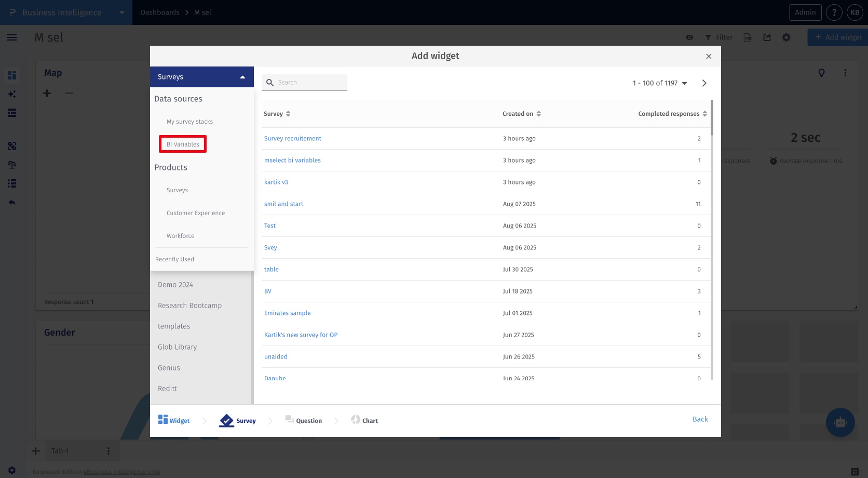The height and width of the screenshot is (478, 868).
Task: Choose the Recently Used option
Action: point(174,259)
